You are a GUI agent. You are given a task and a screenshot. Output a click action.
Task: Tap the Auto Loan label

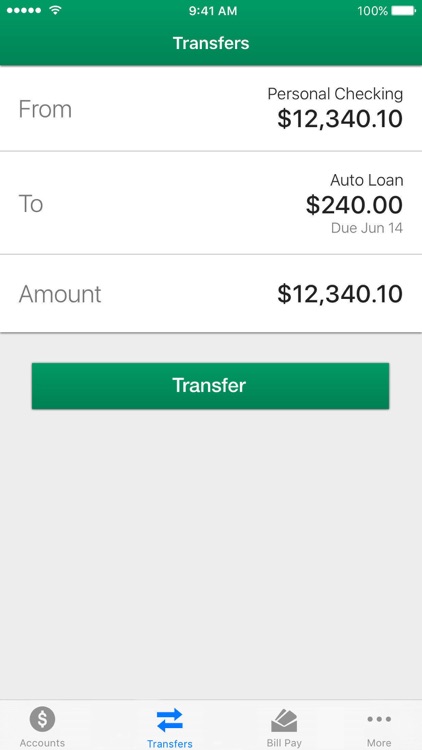pos(366,180)
